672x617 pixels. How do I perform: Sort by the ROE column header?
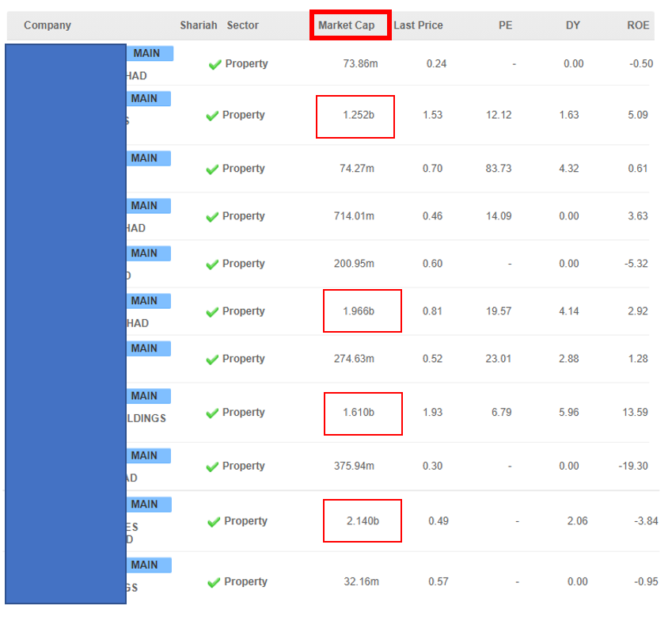pos(638,25)
